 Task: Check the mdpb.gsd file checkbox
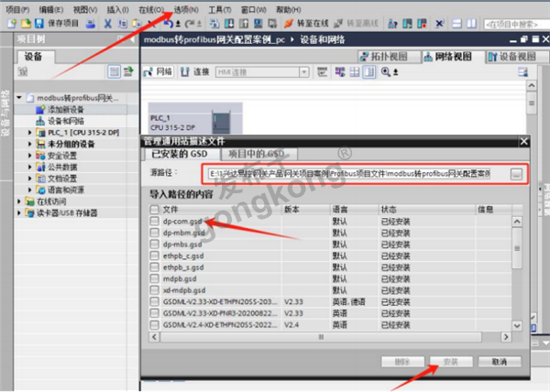tap(154, 278)
